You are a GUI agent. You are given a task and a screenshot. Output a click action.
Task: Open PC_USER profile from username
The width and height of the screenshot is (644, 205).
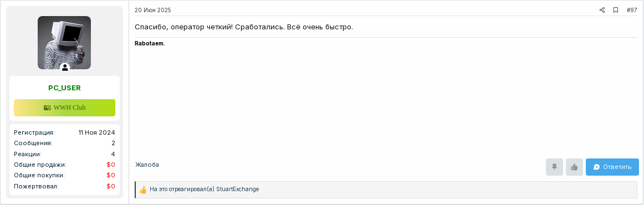click(x=64, y=88)
